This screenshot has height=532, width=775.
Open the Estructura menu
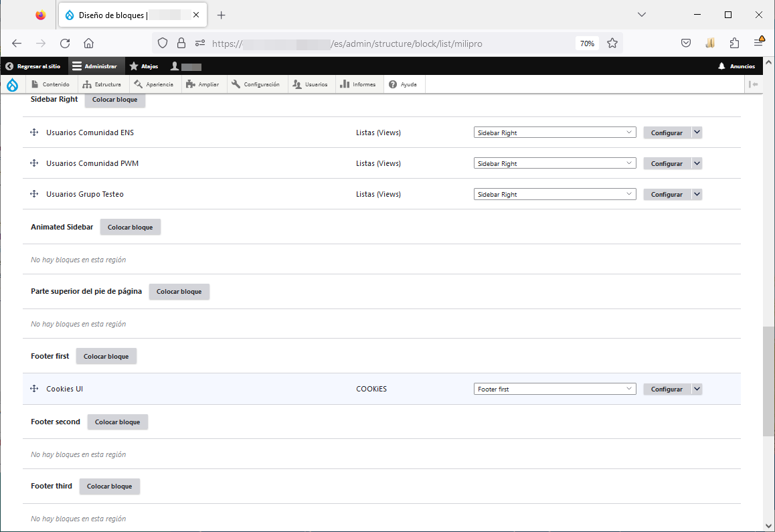[x=102, y=84]
